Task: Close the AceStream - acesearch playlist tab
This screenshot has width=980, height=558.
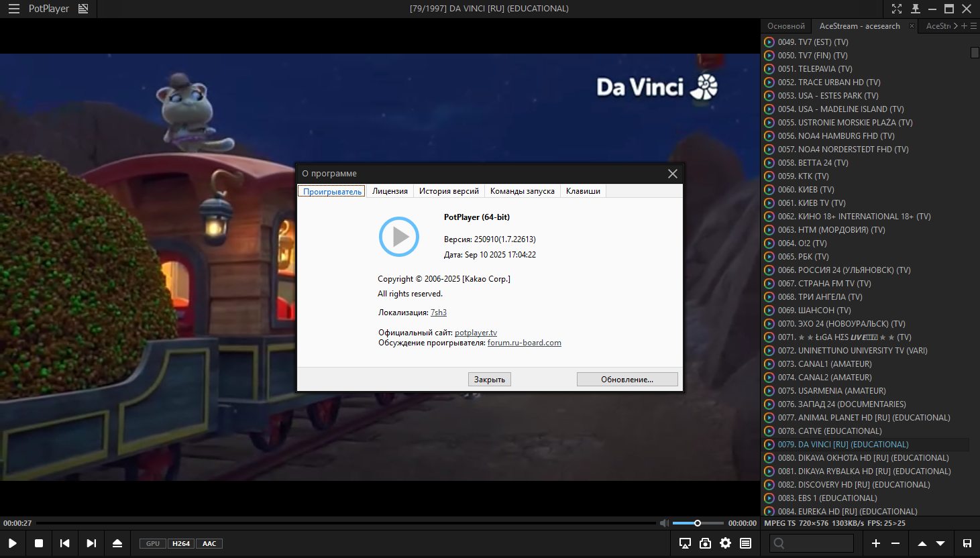Action: tap(912, 26)
